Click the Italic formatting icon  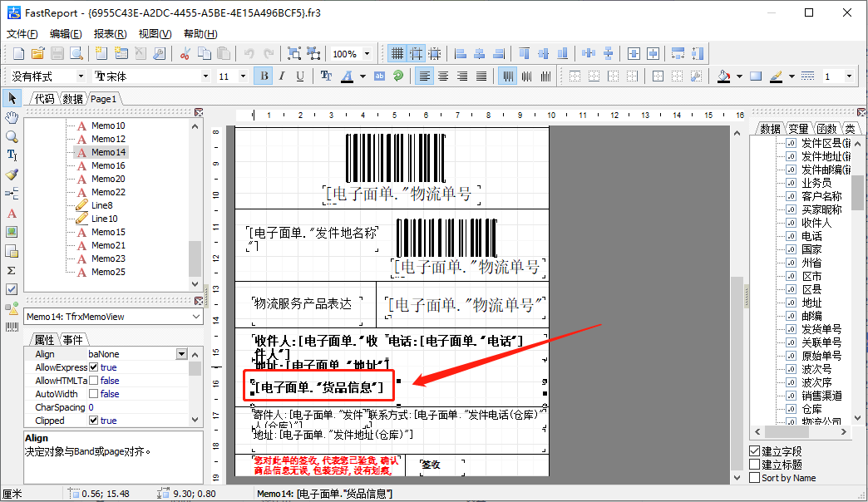[x=283, y=76]
